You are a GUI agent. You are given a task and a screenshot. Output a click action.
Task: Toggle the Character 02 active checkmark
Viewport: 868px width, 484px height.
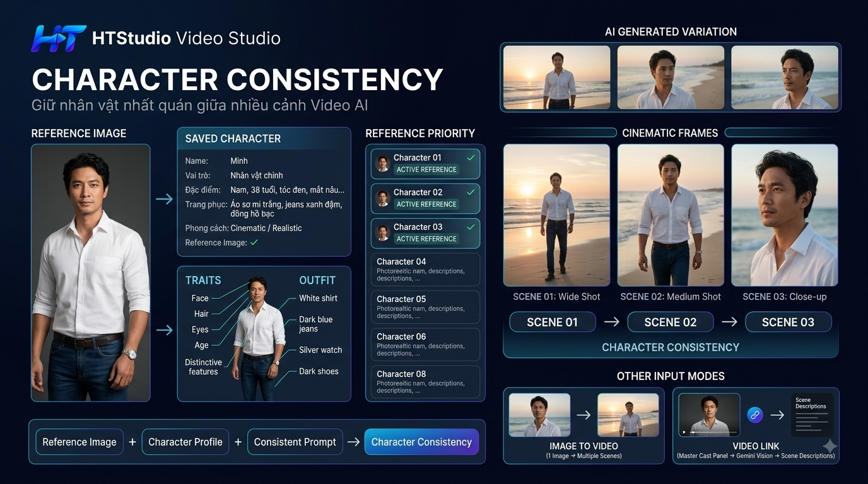coord(470,192)
